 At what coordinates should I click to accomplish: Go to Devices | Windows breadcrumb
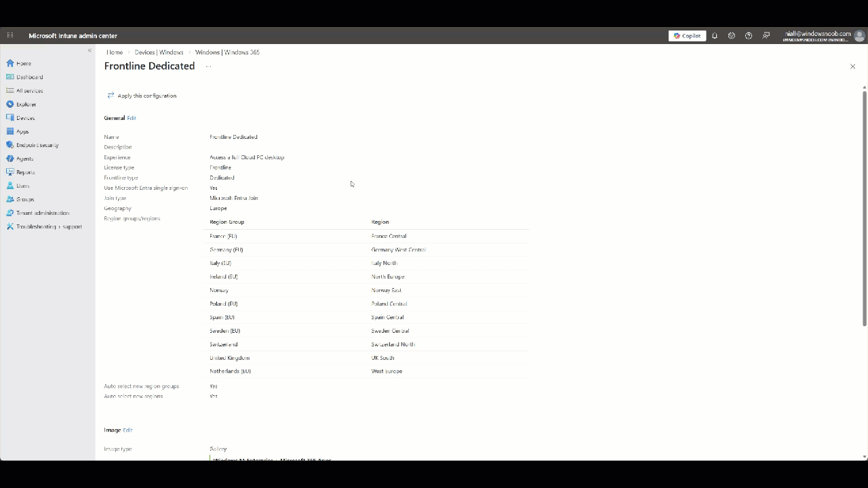(x=159, y=52)
